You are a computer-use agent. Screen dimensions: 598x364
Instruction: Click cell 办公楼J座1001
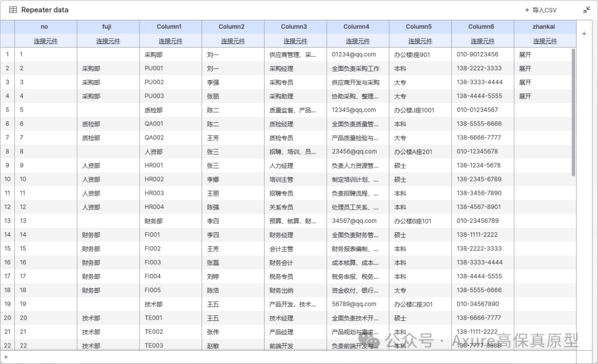pos(420,110)
